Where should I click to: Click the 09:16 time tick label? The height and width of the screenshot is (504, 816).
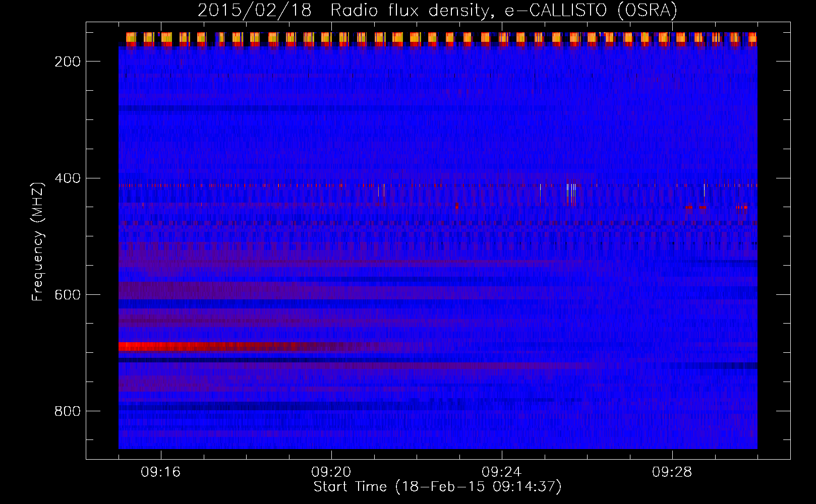[161, 472]
